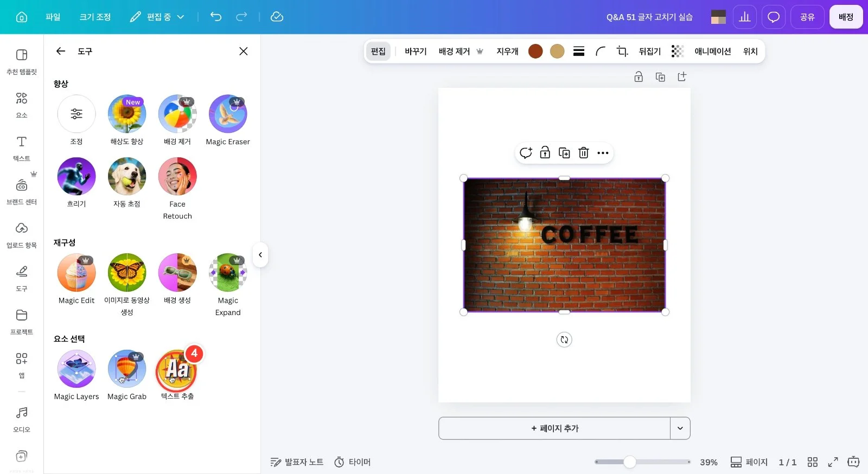Launch the Magic Expand tool
The width and height of the screenshot is (868, 474).
(x=228, y=272)
